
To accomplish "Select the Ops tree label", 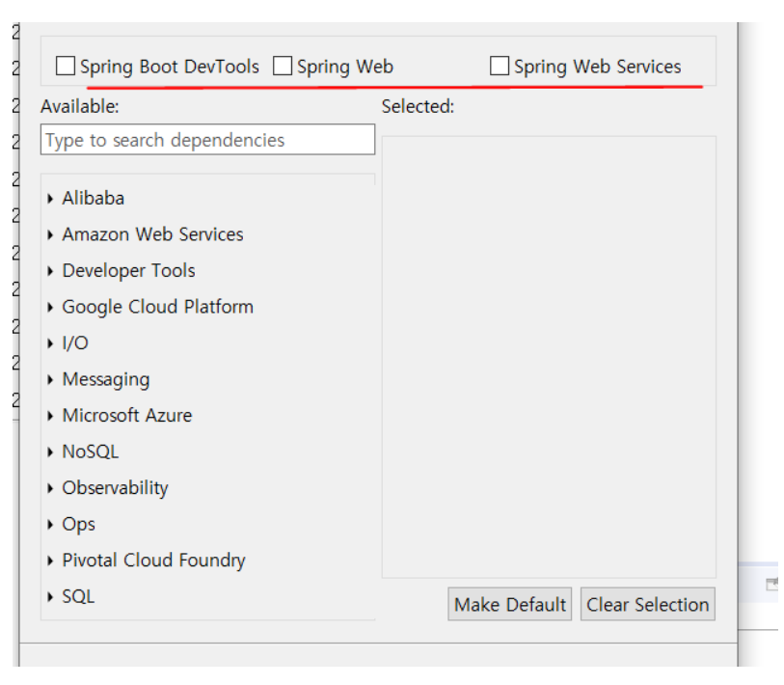I will coord(78,524).
